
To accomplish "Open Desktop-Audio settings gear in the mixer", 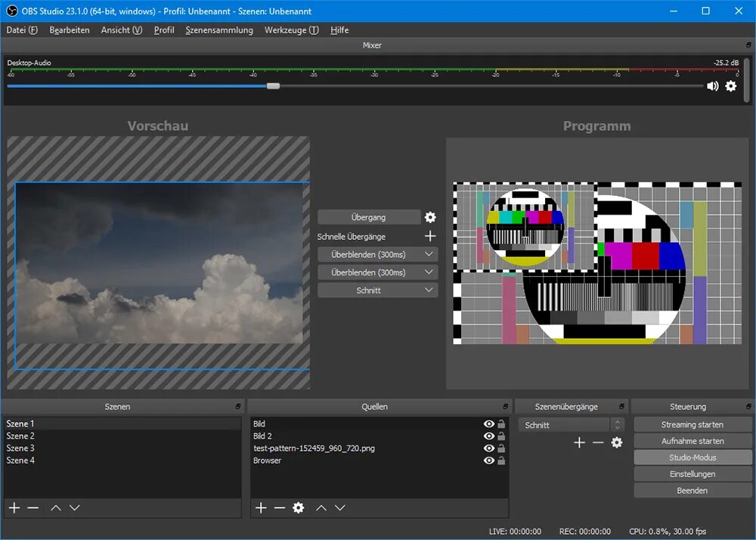I will 731,85.
